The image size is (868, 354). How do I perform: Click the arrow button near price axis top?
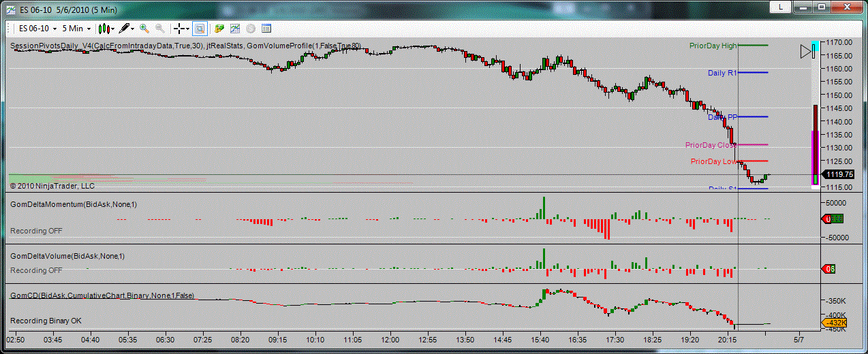coord(807,51)
